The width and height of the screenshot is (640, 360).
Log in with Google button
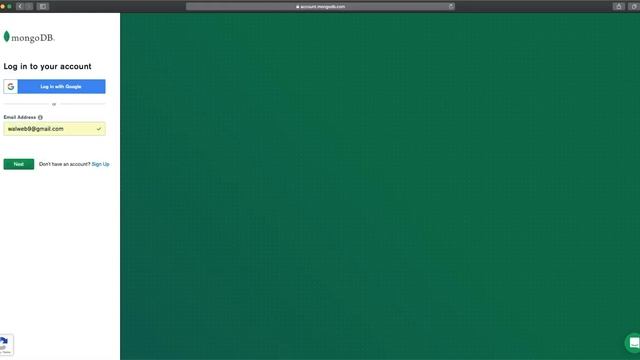click(54, 87)
